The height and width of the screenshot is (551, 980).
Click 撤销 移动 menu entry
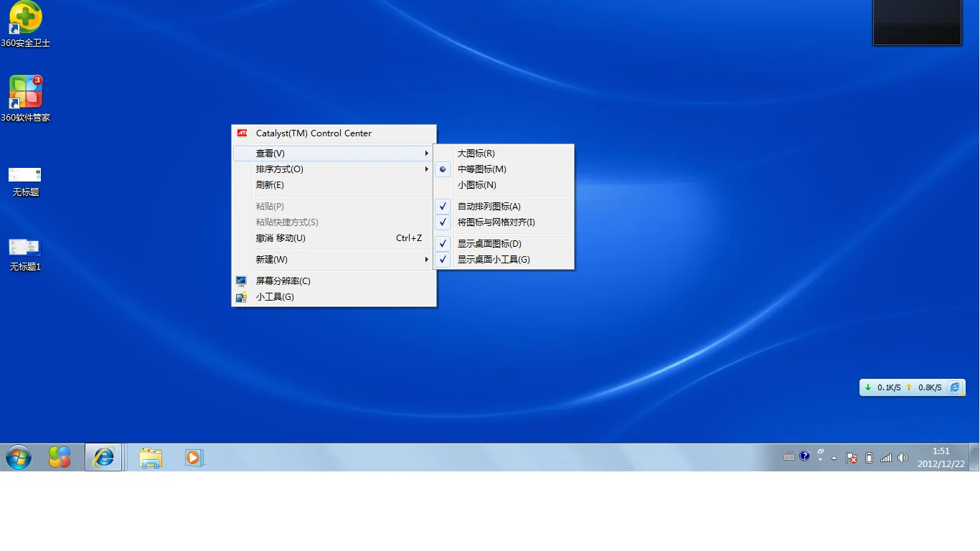tap(282, 237)
